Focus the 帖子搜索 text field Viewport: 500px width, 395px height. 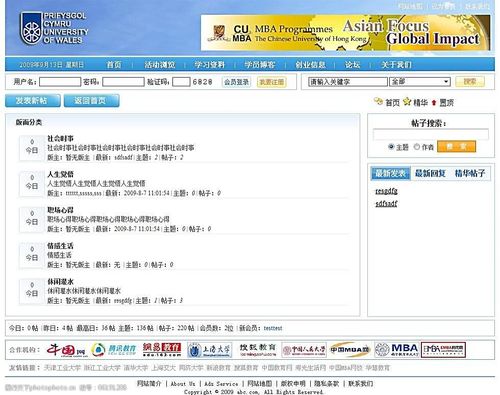tap(431, 134)
